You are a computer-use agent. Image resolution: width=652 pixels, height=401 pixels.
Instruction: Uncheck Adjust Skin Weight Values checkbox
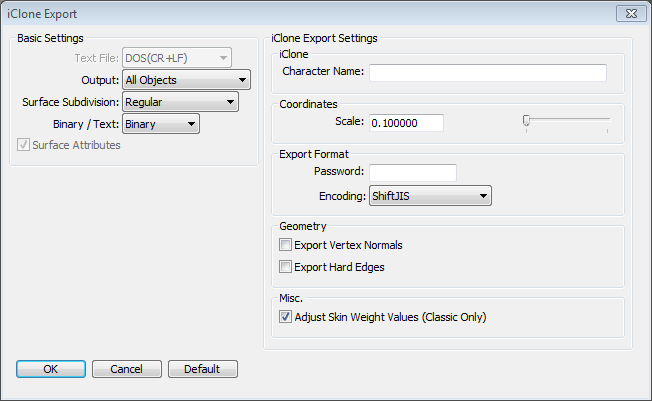point(286,317)
